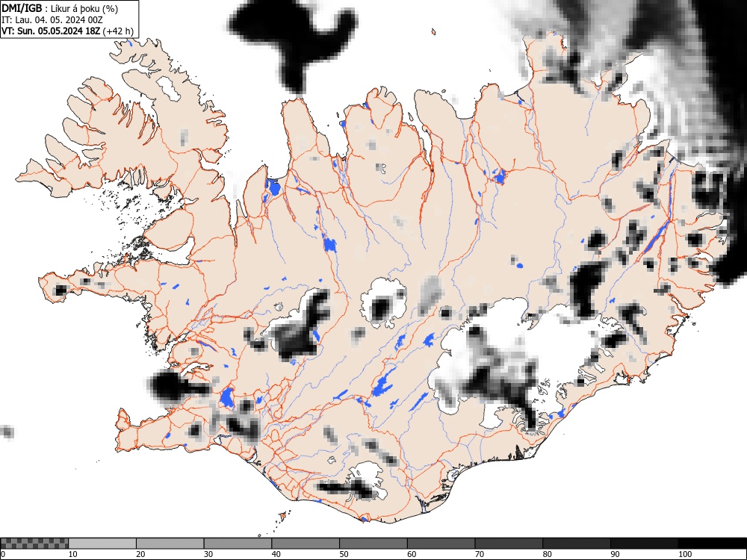Pick the 90–100 percent legend swatch

[644, 544]
